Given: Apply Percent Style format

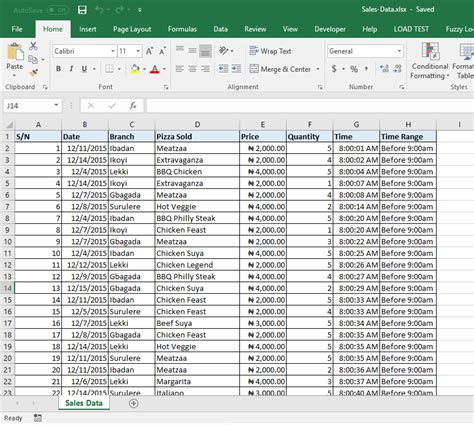Looking at the screenshot, I should coord(354,69).
